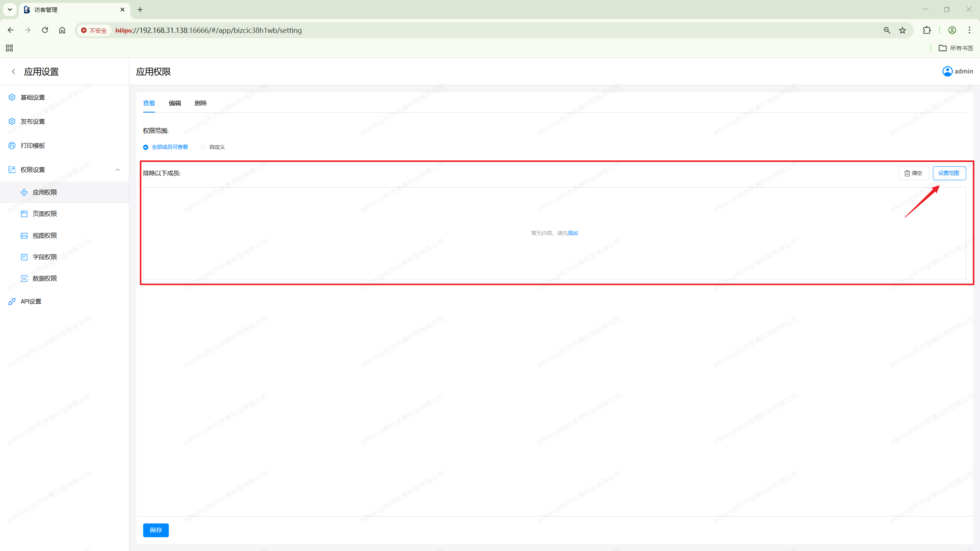The height and width of the screenshot is (551, 980).
Task: Open the tab search dropdown arrow
Action: 10,10
